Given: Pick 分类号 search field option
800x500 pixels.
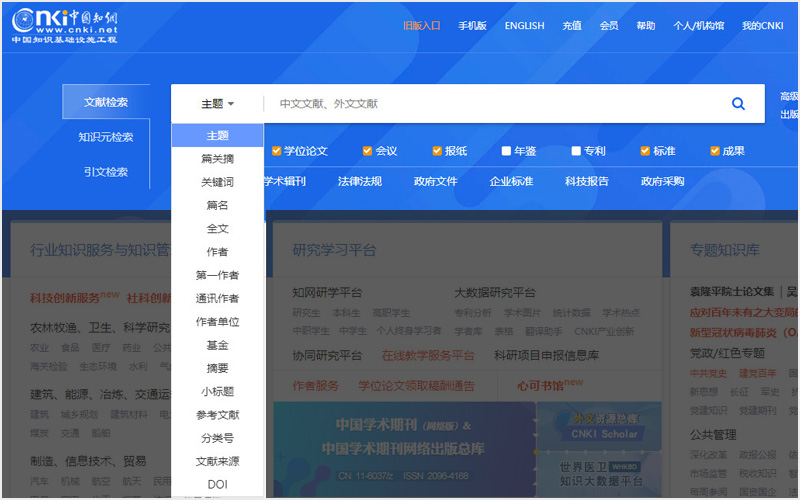Looking at the screenshot, I should tap(217, 438).
